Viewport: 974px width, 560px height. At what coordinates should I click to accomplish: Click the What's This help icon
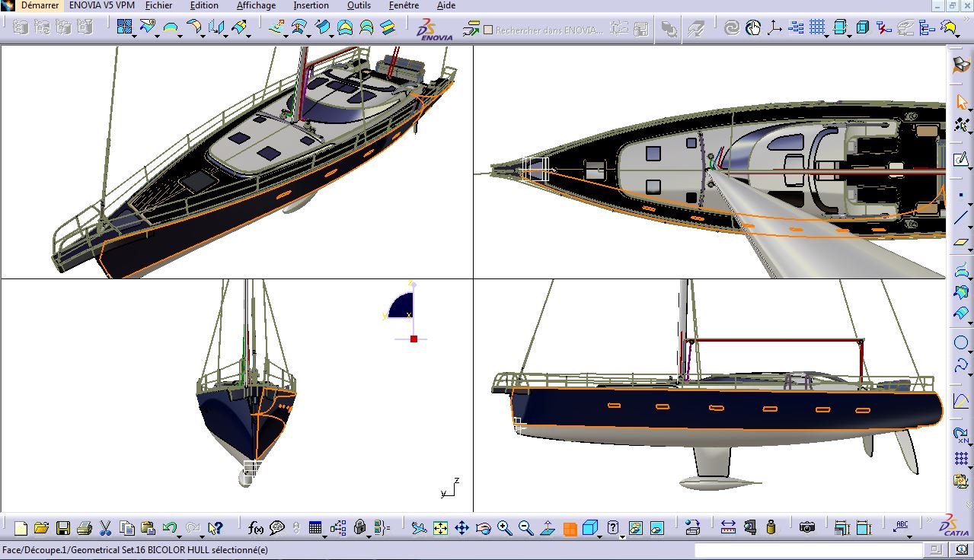[216, 527]
